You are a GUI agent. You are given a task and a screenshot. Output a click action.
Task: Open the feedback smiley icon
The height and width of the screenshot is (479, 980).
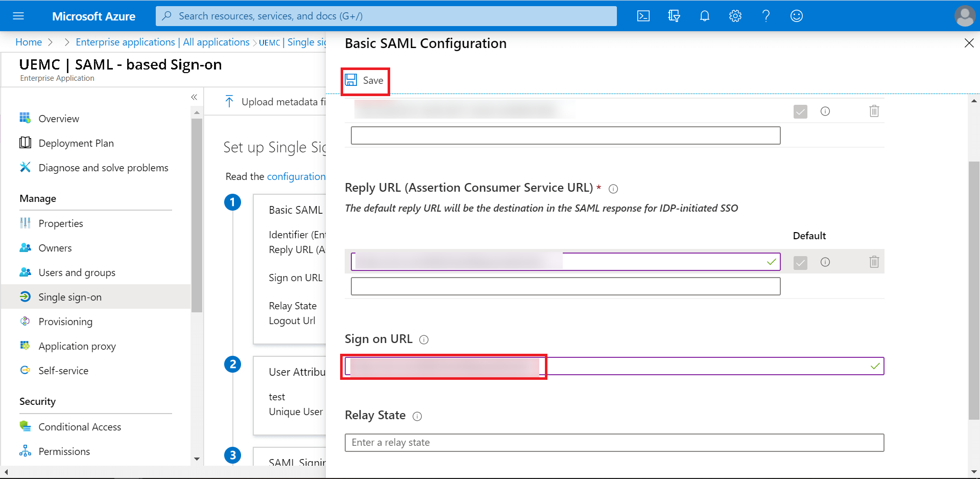[797, 16]
